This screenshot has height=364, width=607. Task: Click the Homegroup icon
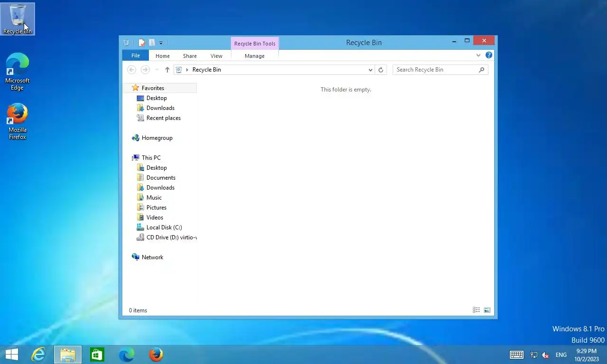pyautogui.click(x=136, y=138)
